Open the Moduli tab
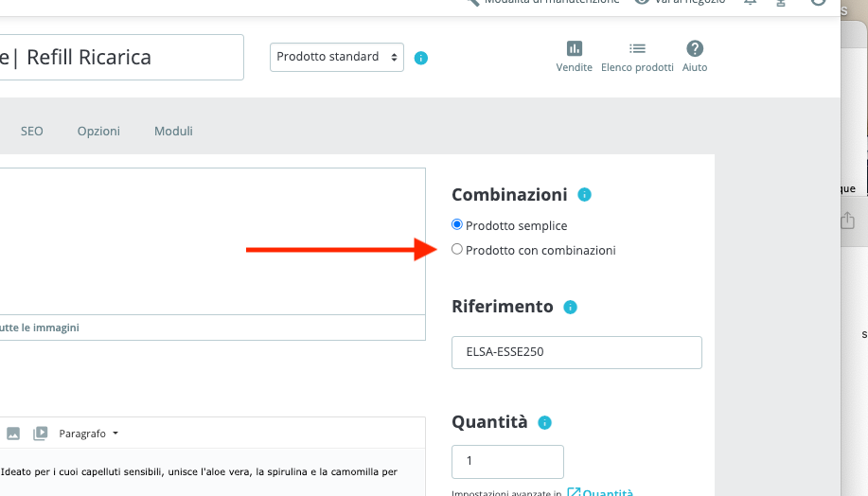 point(173,132)
